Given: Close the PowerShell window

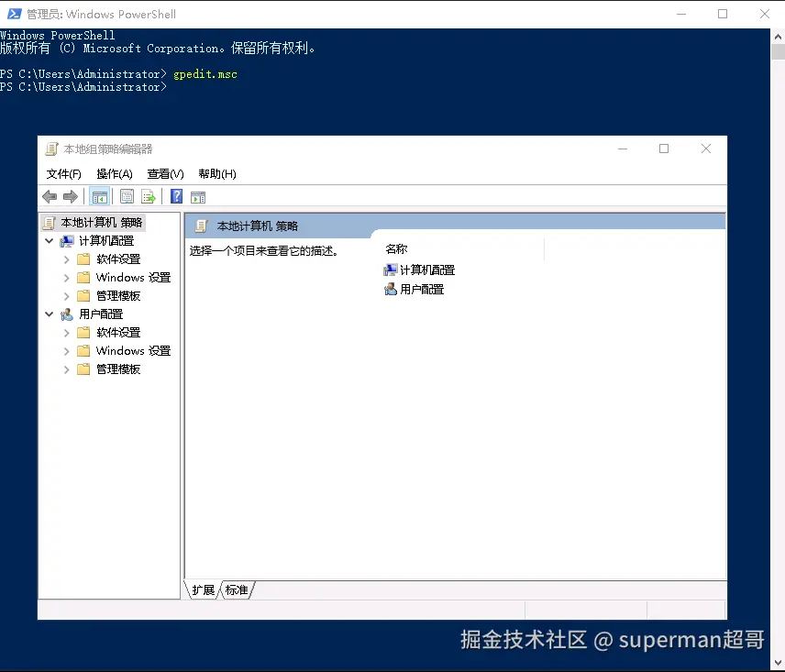Looking at the screenshot, I should pyautogui.click(x=765, y=14).
